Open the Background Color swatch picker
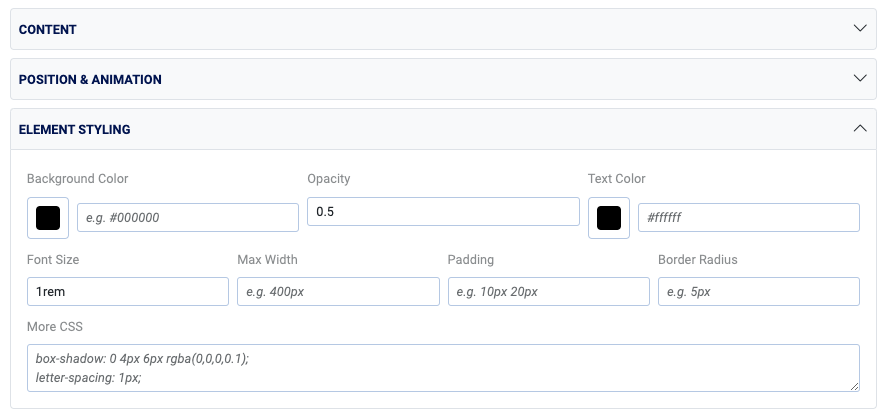The height and width of the screenshot is (419, 887). 48,218
